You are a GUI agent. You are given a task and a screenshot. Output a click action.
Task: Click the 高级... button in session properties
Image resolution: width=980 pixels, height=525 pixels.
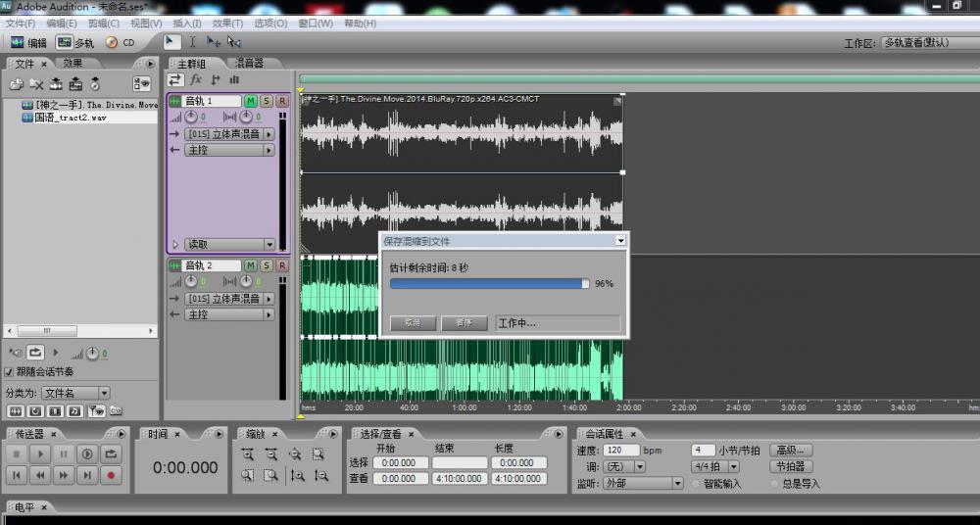791,450
